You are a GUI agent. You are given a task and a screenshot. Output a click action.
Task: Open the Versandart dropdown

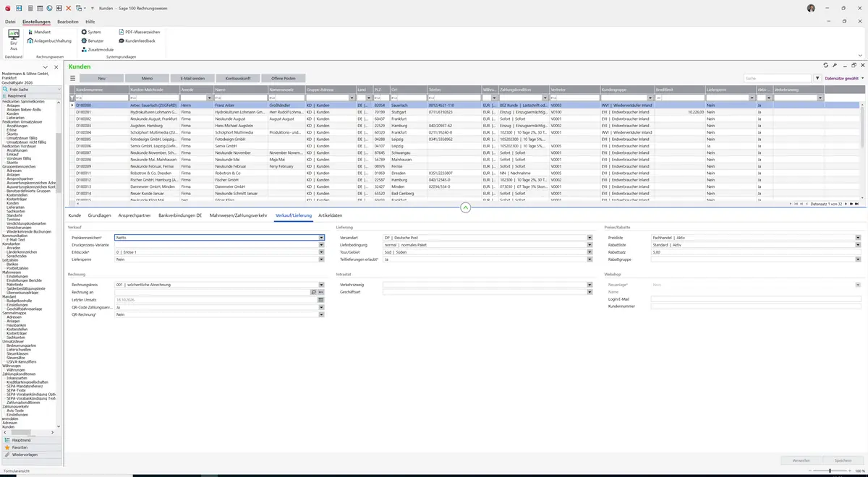point(590,237)
